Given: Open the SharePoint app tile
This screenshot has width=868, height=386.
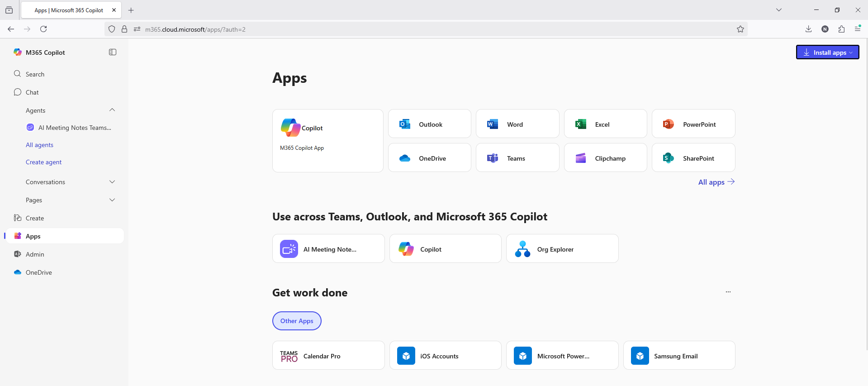Looking at the screenshot, I should click(x=693, y=158).
